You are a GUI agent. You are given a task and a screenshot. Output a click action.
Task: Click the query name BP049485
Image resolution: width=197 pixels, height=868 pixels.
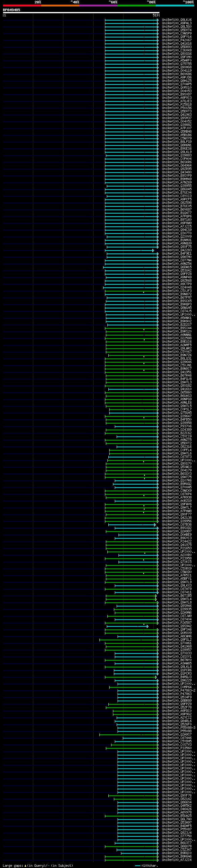(11, 10)
